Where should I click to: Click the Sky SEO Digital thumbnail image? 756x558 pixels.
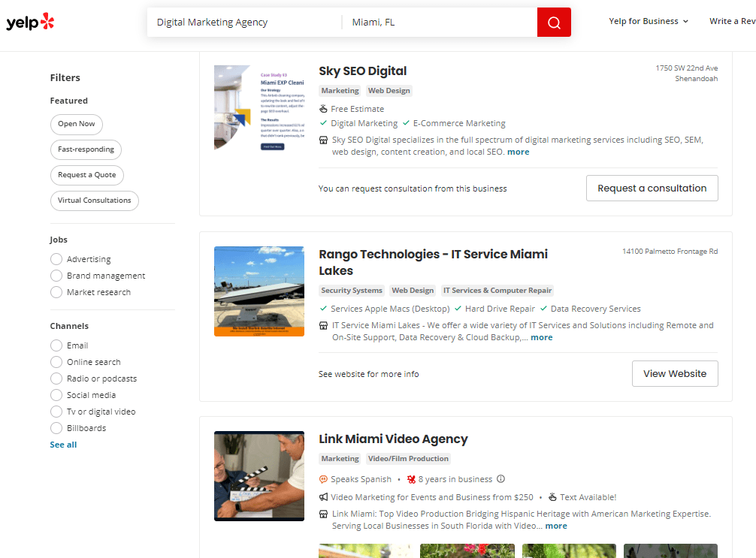pos(259,107)
